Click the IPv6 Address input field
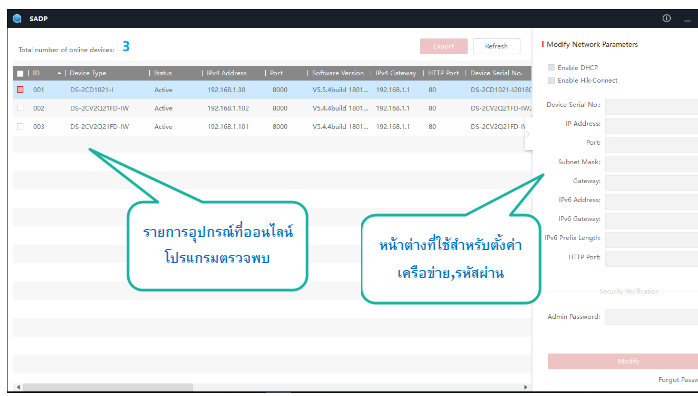Viewport: 698px width, 396px height. click(x=651, y=202)
